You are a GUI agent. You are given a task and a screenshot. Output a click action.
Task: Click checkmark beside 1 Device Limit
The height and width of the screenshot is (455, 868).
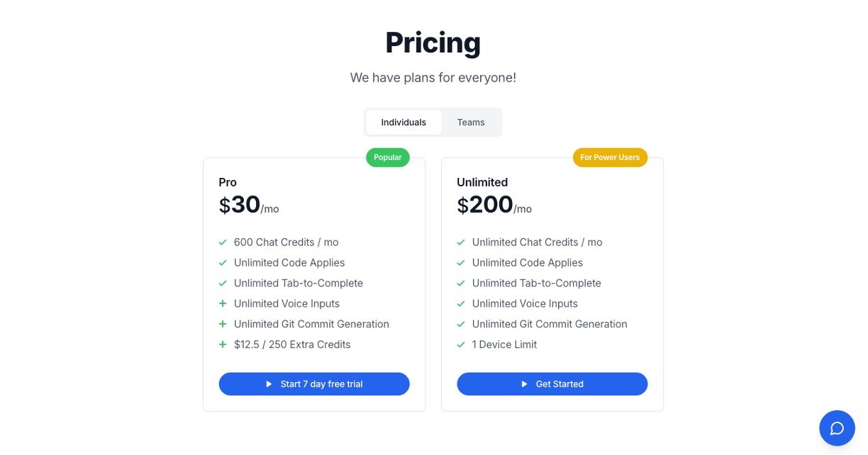[x=461, y=344]
